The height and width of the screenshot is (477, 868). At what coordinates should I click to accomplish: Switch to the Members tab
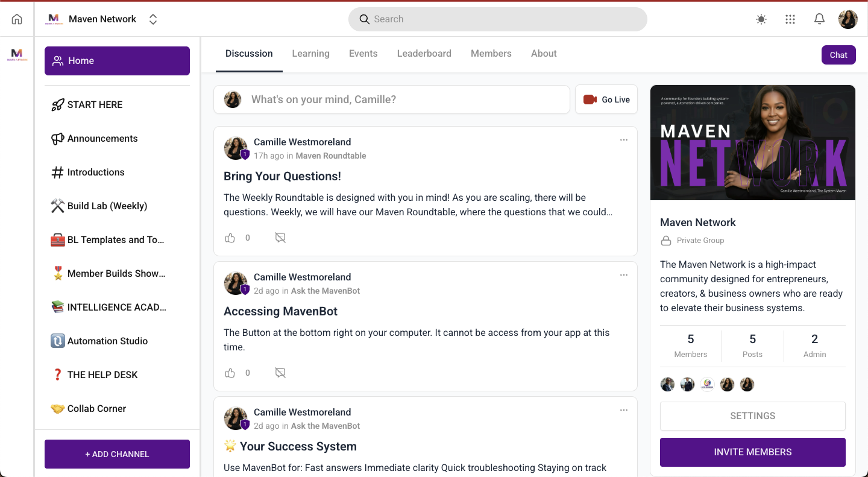[x=491, y=54]
